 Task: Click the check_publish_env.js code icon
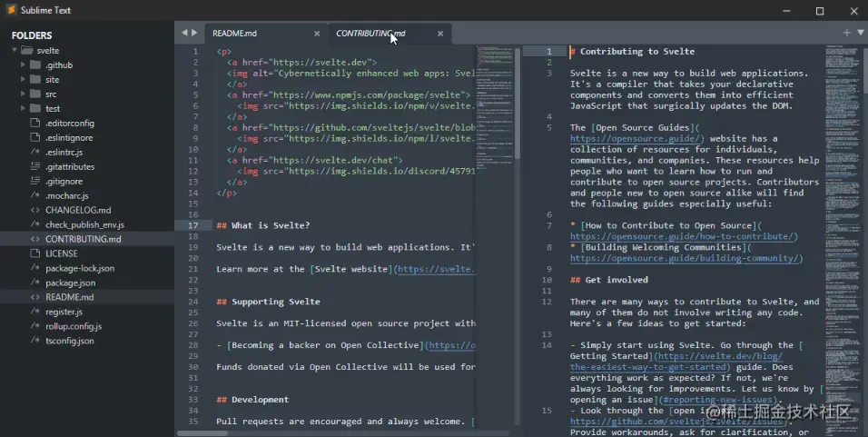click(35, 224)
